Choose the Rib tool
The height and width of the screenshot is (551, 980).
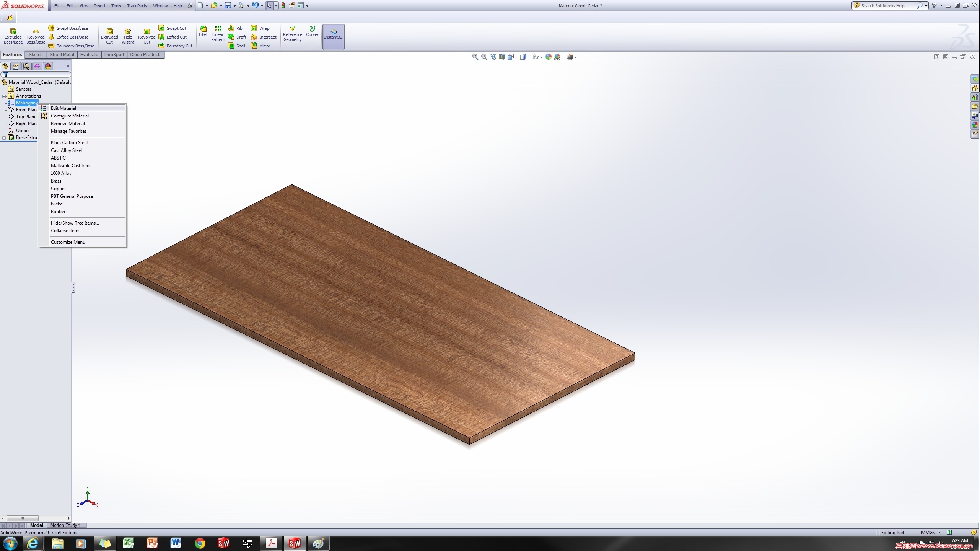[x=236, y=28]
